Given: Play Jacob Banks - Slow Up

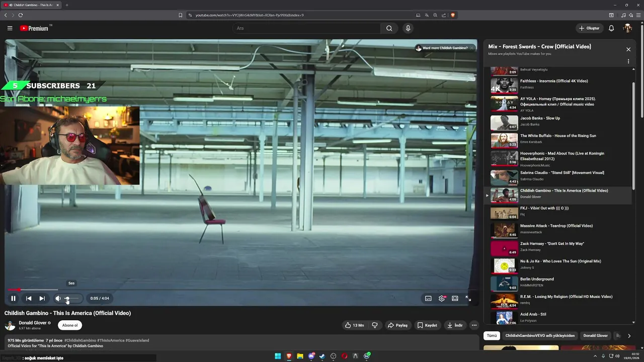Looking at the screenshot, I should click(558, 122).
